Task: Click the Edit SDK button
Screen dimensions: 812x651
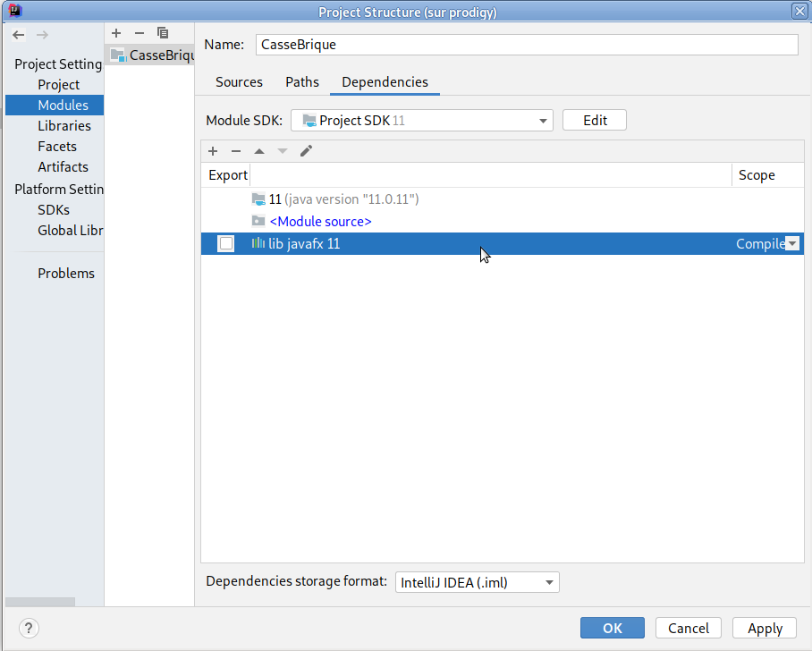Action: 595,121
